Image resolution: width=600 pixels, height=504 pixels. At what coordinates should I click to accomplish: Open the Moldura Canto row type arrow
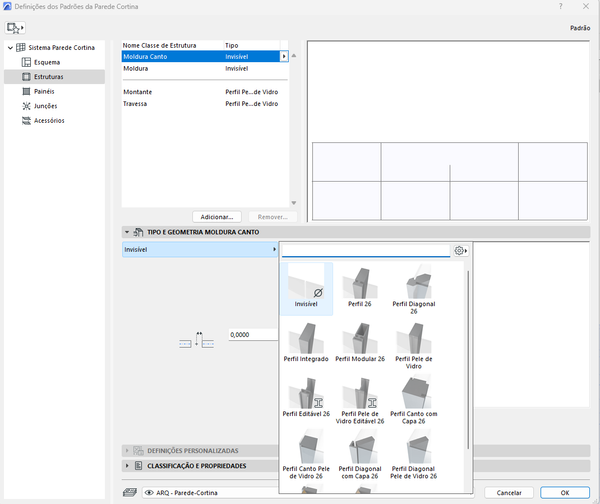point(284,57)
